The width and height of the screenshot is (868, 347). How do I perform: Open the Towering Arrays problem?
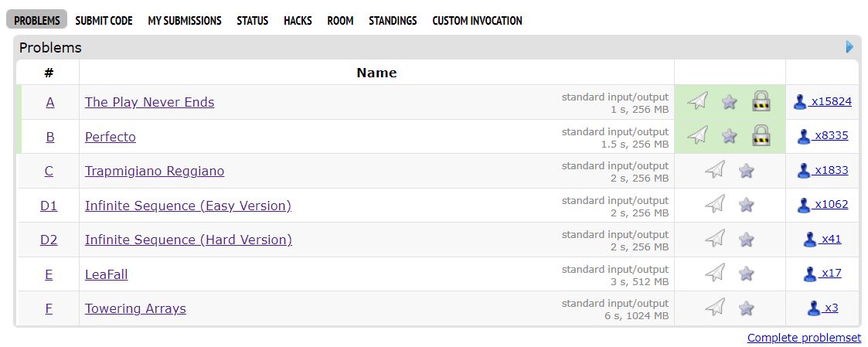pyautogui.click(x=135, y=308)
